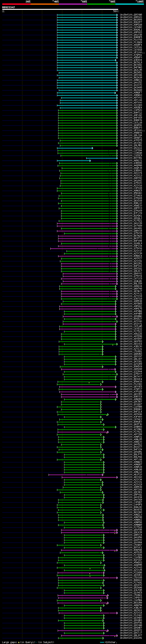This screenshot has width=146, height=644.
Task: Click the short cyan bar for UniRef100_Q42111
Action: (x=75, y=148)
